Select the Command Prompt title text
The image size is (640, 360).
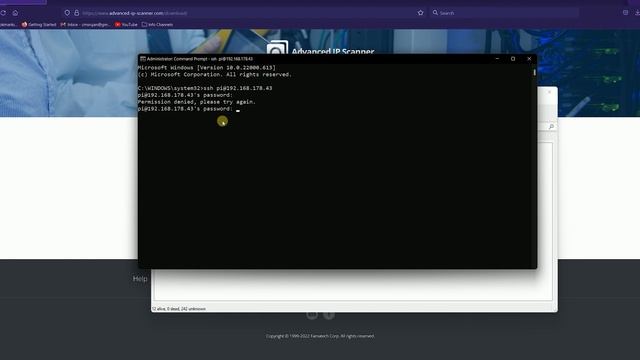(x=200, y=59)
